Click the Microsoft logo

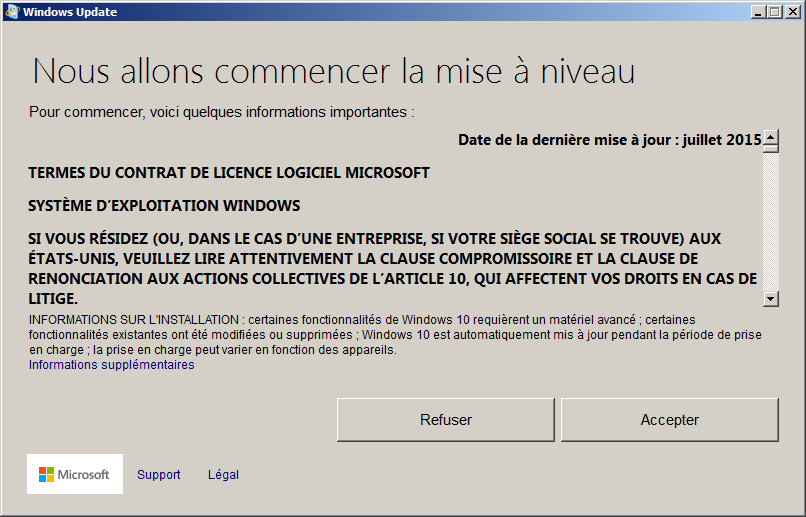click(x=75, y=474)
